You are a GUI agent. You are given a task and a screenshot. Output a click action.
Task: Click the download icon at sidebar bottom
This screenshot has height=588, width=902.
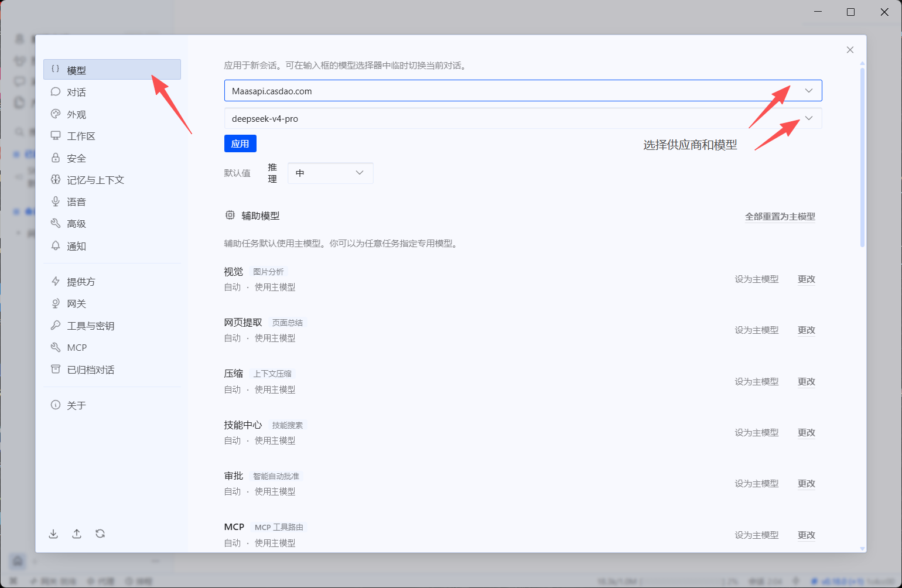pyautogui.click(x=53, y=534)
